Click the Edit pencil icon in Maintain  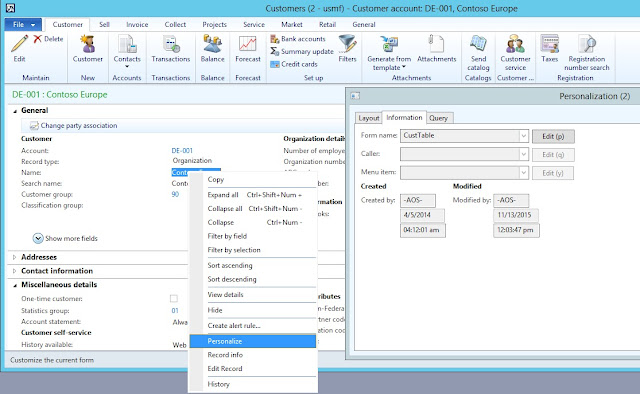[x=19, y=44]
